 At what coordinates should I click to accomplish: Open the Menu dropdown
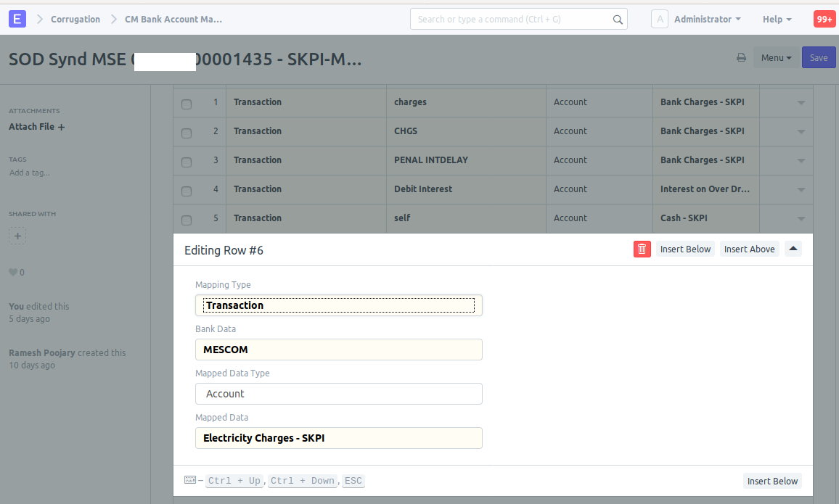click(776, 58)
